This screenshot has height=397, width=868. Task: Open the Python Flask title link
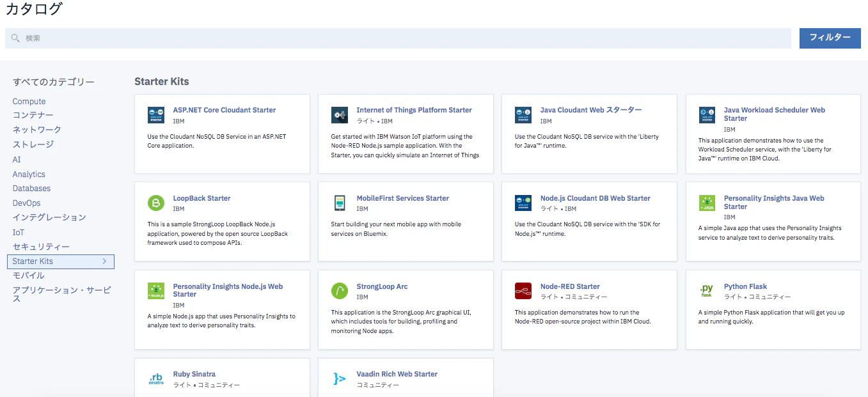click(x=745, y=286)
